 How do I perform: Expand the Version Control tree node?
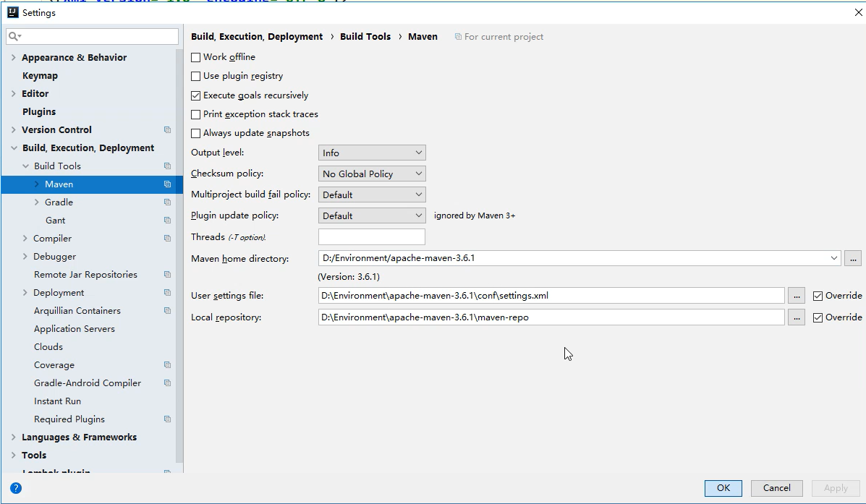13,129
